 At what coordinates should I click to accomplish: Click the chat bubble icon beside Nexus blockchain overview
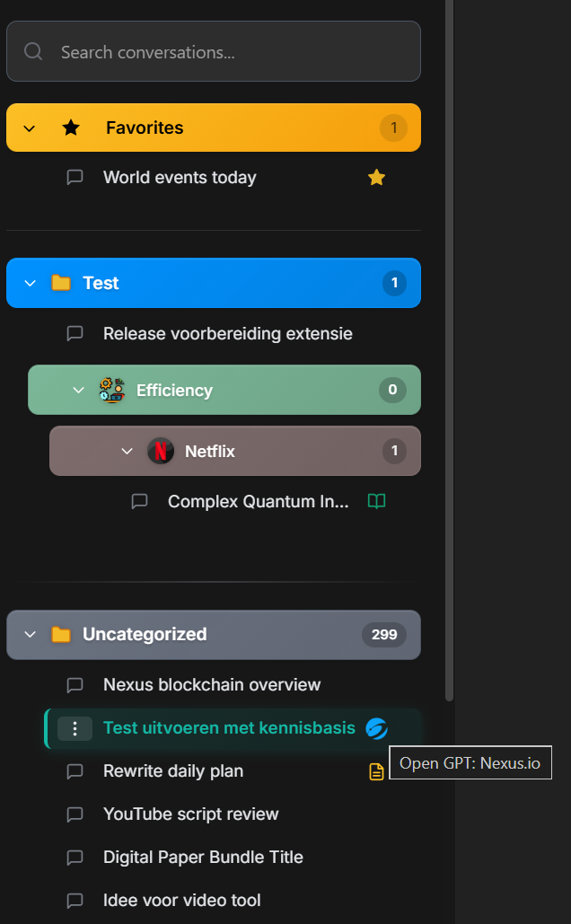click(75, 685)
